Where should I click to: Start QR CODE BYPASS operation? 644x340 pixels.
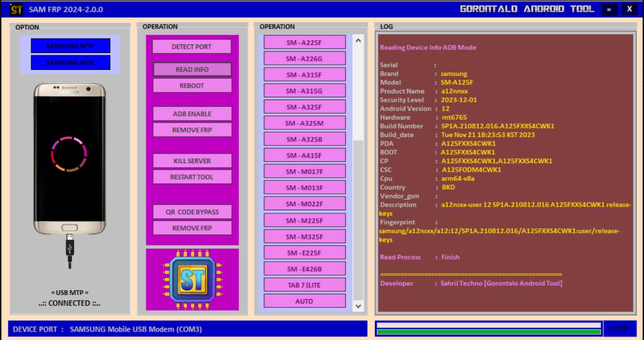tap(192, 212)
